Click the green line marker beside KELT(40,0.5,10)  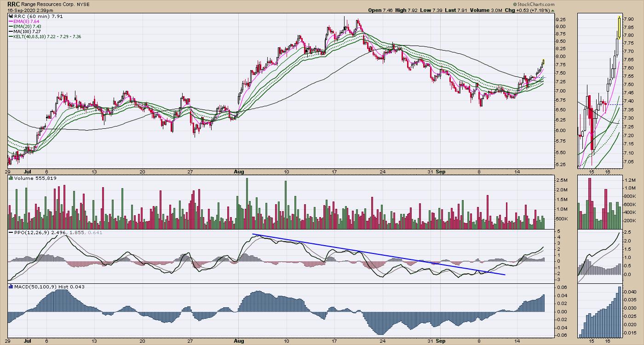coord(11,36)
